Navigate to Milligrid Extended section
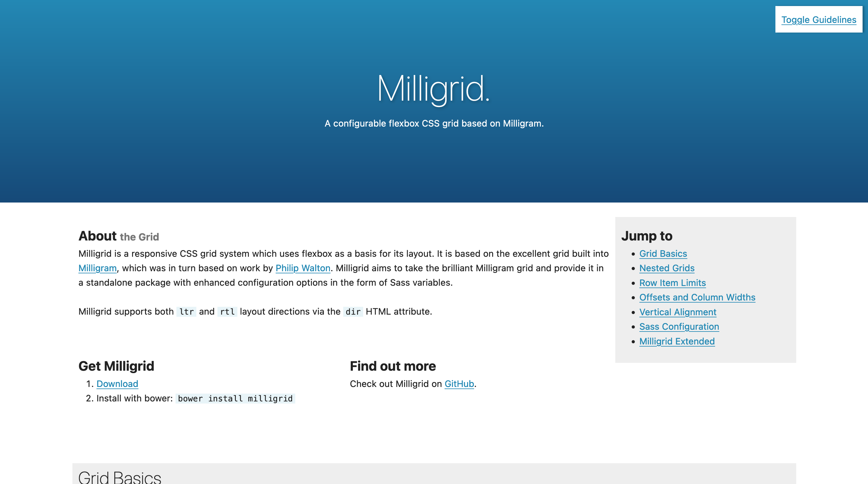The height and width of the screenshot is (484, 868). (676, 341)
